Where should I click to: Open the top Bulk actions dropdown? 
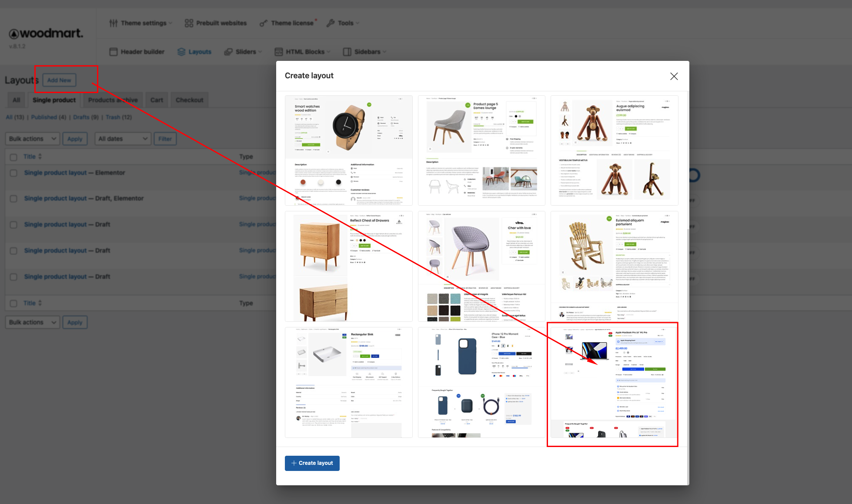(x=33, y=139)
